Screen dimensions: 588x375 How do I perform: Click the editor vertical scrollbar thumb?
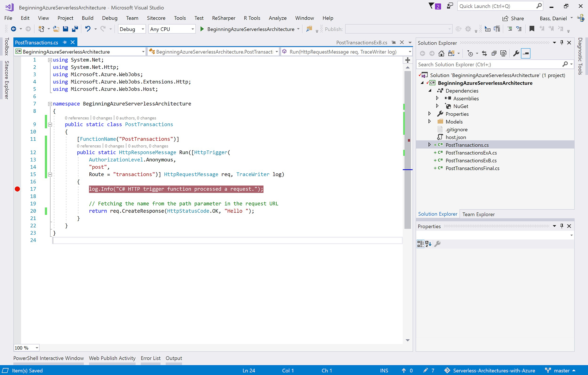pos(407,150)
